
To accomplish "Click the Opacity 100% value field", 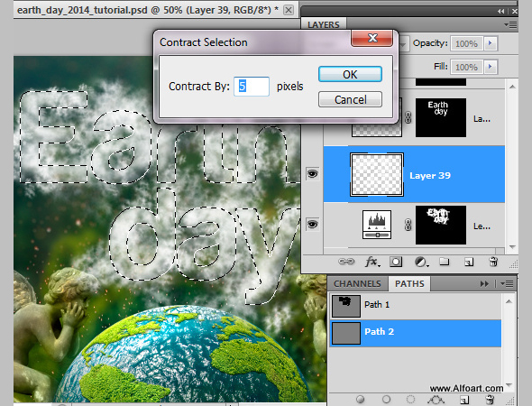I will (466, 43).
